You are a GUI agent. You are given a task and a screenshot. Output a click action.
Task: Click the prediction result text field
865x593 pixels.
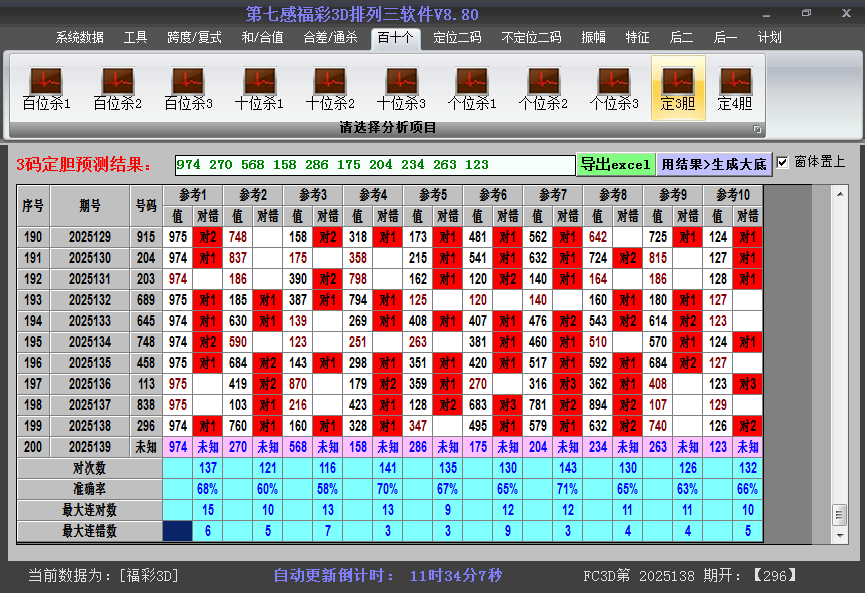coord(374,165)
